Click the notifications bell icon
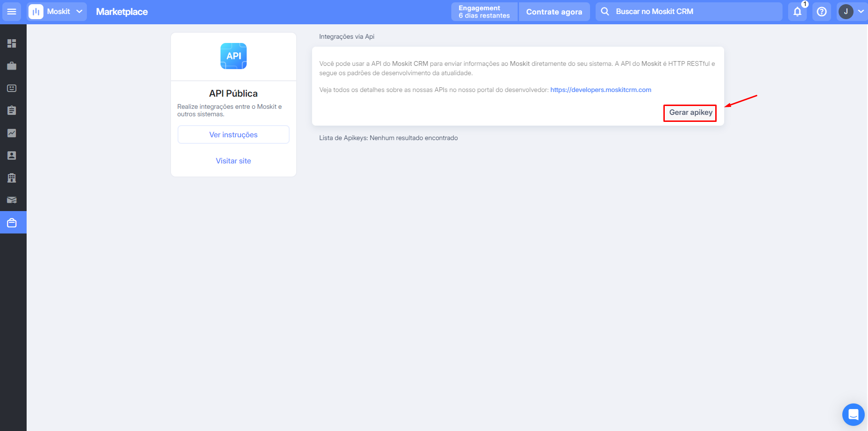 [x=797, y=12]
